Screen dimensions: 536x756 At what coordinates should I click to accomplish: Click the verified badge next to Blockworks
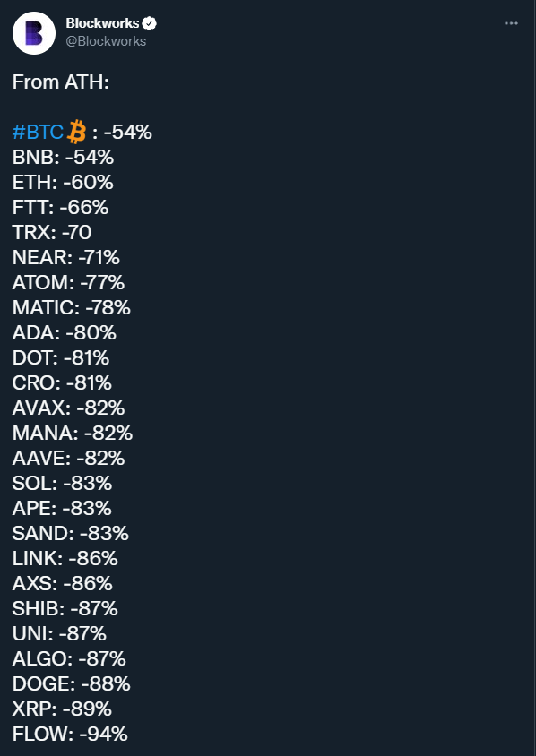(x=150, y=23)
